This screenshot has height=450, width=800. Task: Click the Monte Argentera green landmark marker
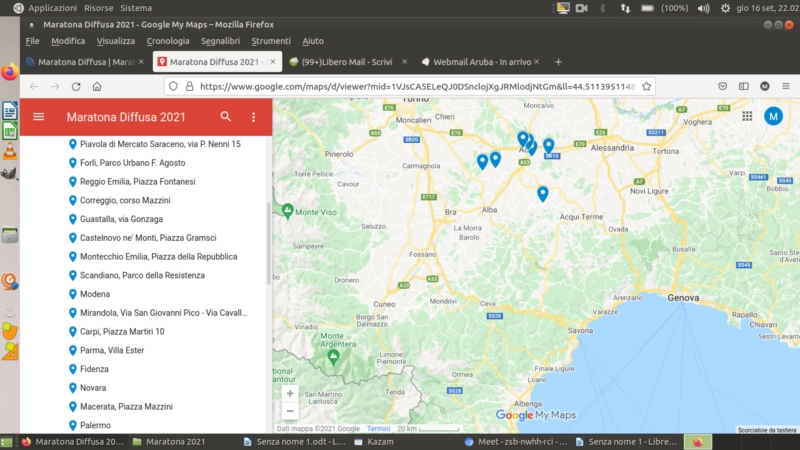[334, 357]
